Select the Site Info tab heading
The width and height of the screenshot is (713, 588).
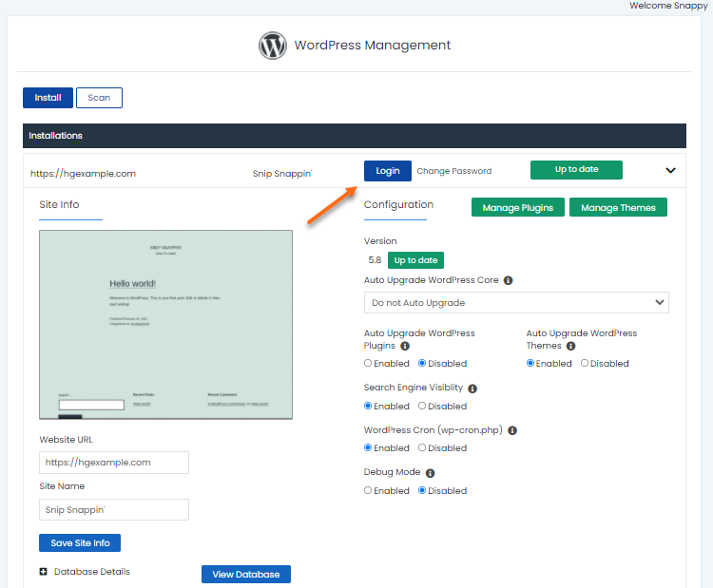point(59,204)
